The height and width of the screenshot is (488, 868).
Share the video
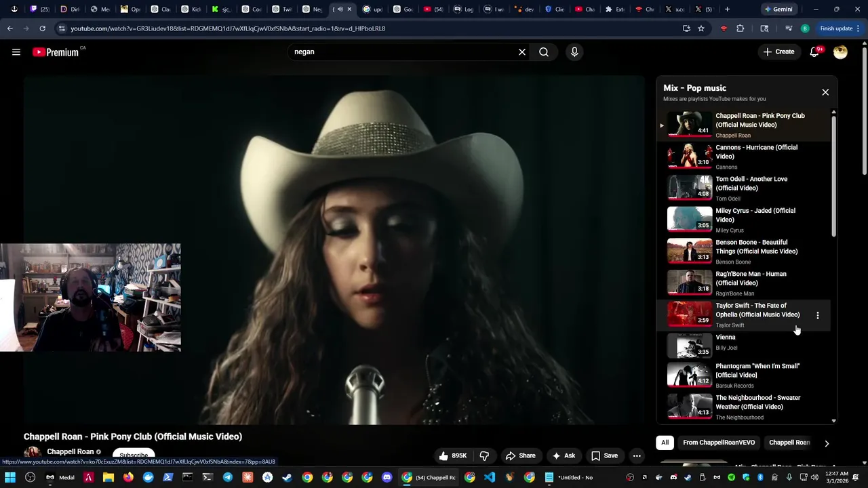click(521, 456)
